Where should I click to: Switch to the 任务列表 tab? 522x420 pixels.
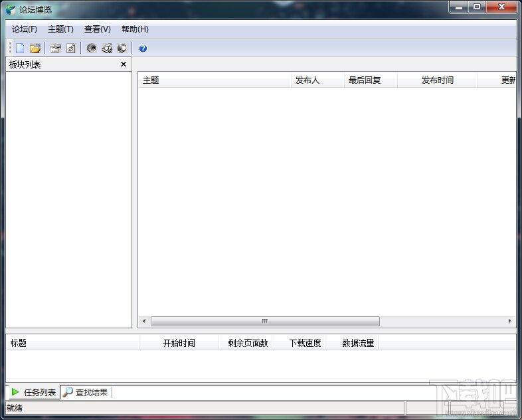[33, 392]
